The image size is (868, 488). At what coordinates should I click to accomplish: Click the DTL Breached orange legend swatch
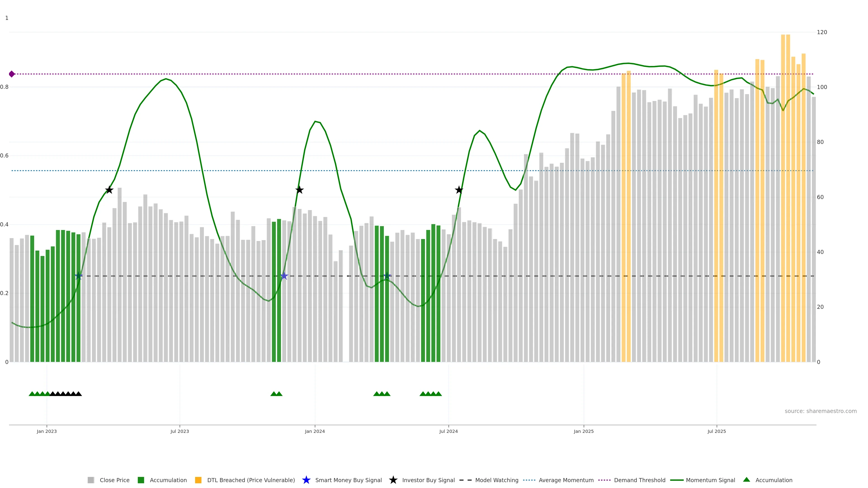[x=198, y=480]
